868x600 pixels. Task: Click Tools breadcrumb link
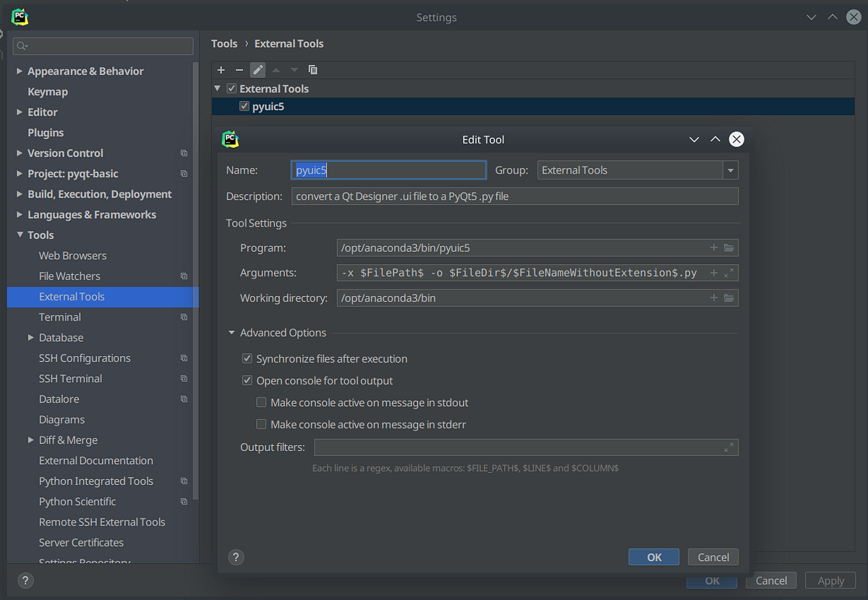pos(224,43)
